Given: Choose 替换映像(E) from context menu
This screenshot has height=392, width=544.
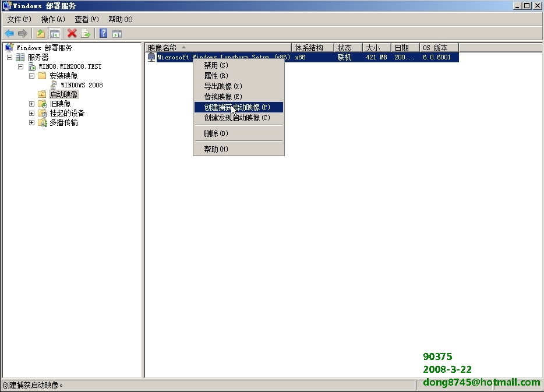Looking at the screenshot, I should point(239,97).
